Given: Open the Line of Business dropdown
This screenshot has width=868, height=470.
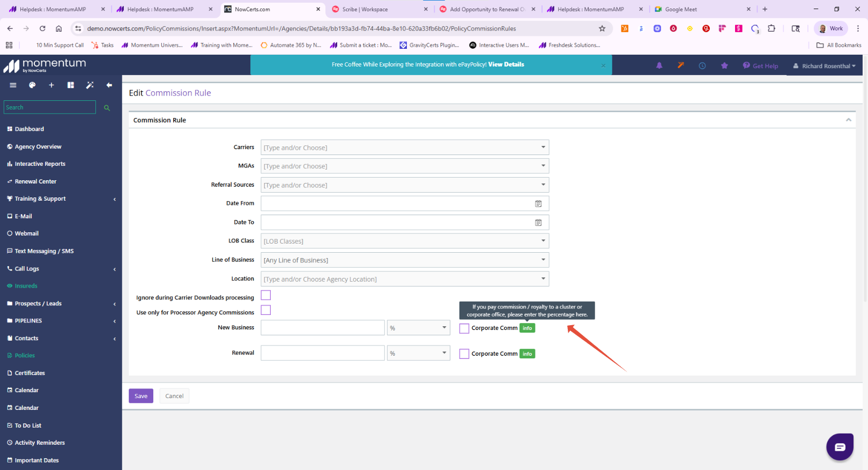Looking at the screenshot, I should pos(405,260).
